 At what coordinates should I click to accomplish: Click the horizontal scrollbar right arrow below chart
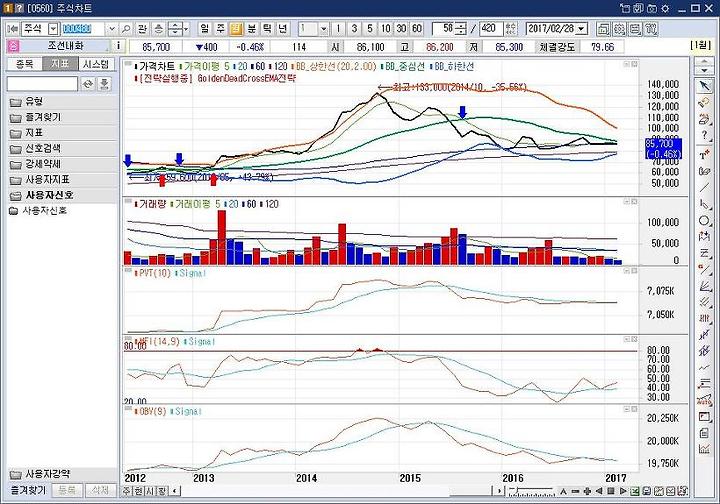499,491
